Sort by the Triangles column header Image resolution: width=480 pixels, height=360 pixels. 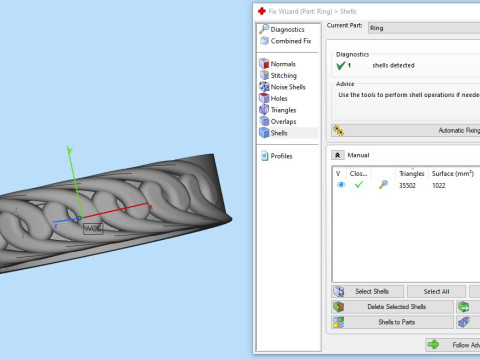tap(412, 173)
